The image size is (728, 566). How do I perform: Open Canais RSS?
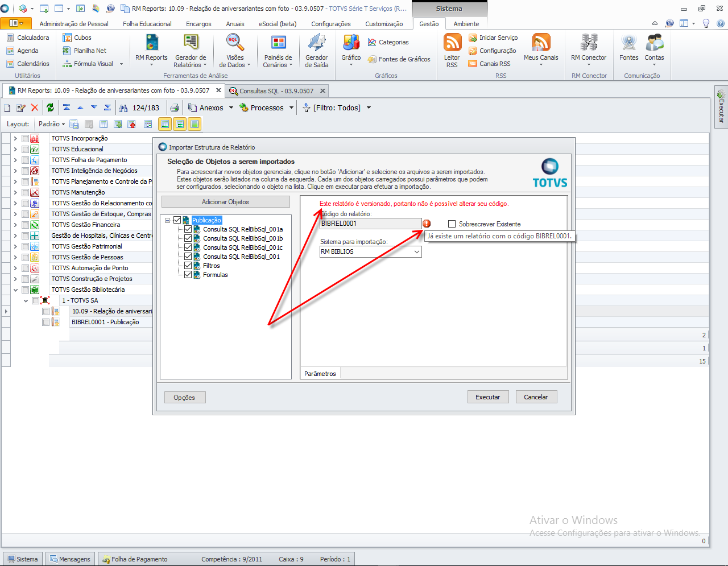490,64
